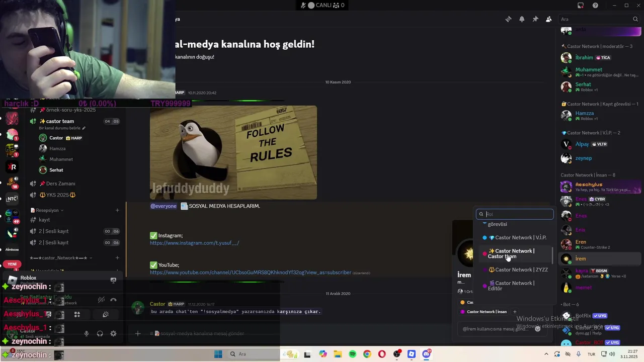Open notification settings bell icon
The image size is (644, 362).
(522, 19)
